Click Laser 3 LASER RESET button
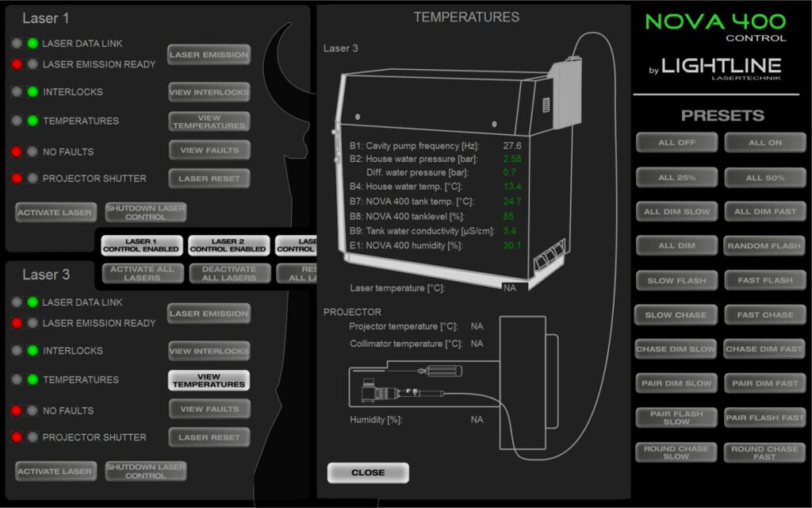The width and height of the screenshot is (812, 508). pos(209,437)
